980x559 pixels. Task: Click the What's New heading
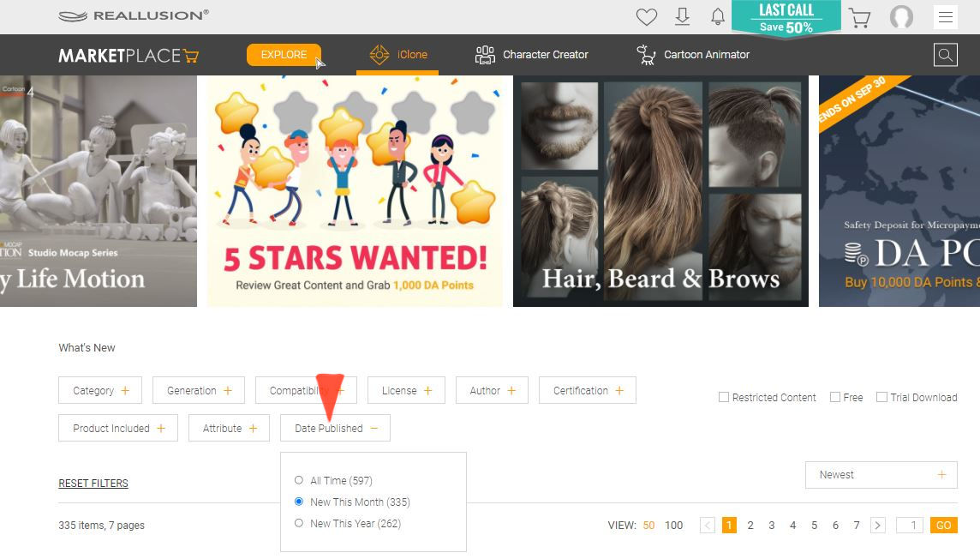(x=87, y=347)
